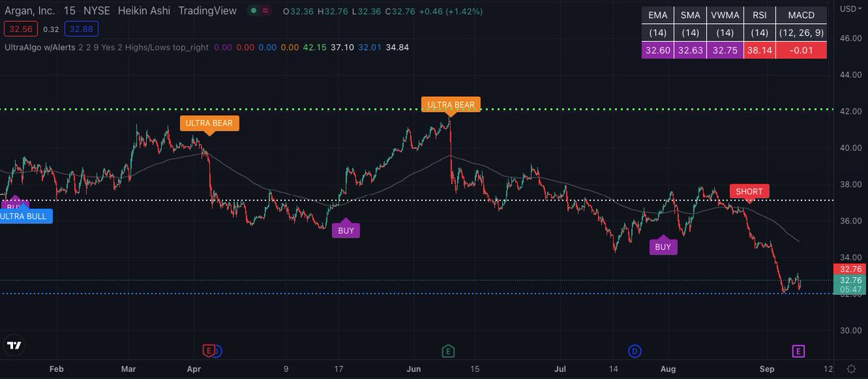The width and height of the screenshot is (868, 379).
Task: Click the 15 interval label in the title
Action: click(69, 12)
